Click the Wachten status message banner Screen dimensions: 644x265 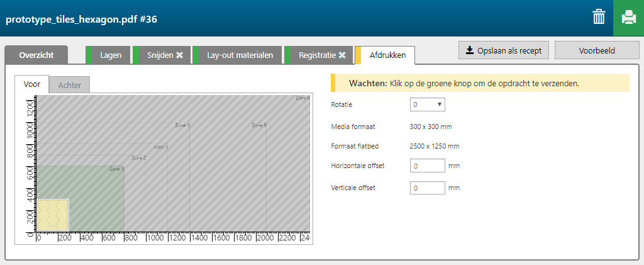coord(480,83)
